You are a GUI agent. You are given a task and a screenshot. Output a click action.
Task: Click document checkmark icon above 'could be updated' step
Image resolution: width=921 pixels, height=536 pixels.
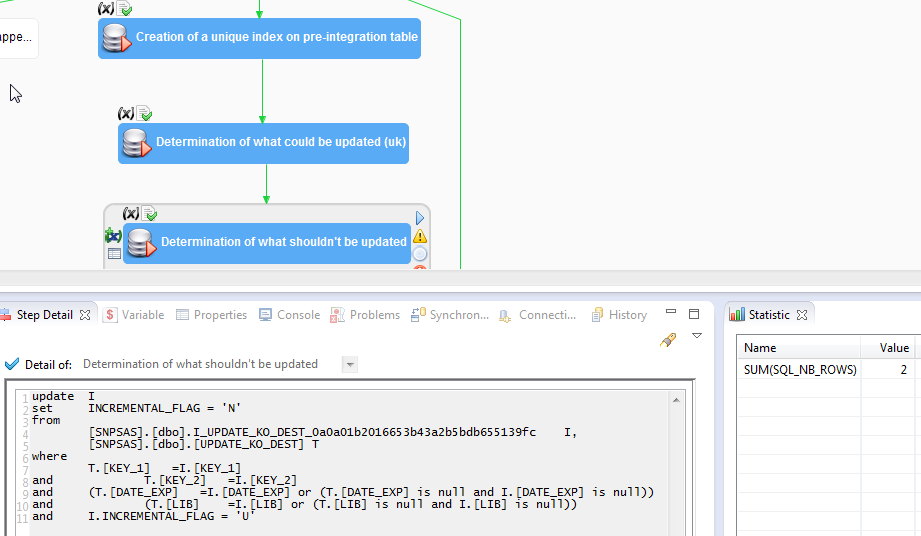coord(144,113)
